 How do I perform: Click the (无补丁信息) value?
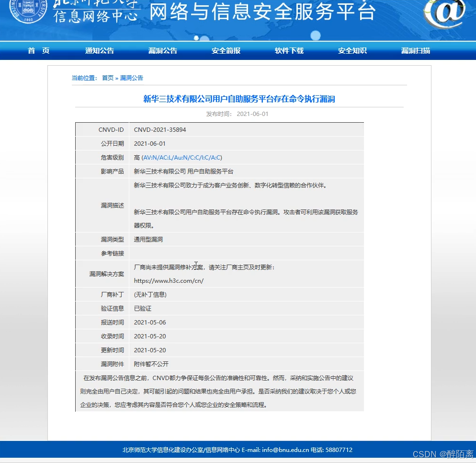point(150,294)
